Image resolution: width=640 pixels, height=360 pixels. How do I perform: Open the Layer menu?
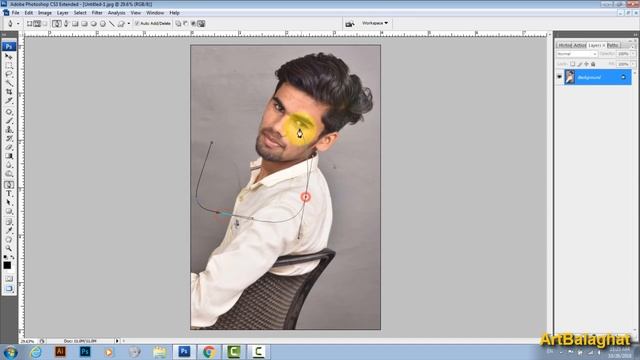tap(62, 13)
